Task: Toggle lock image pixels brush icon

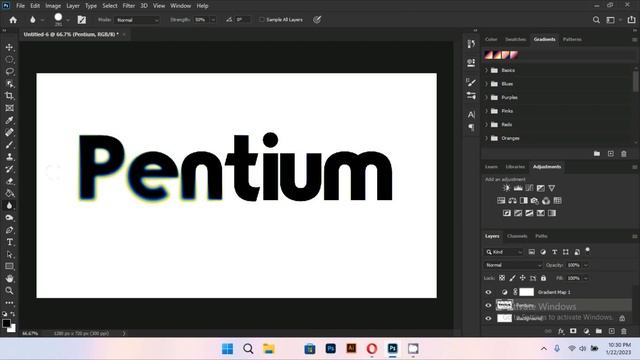Action: pyautogui.click(x=512, y=278)
